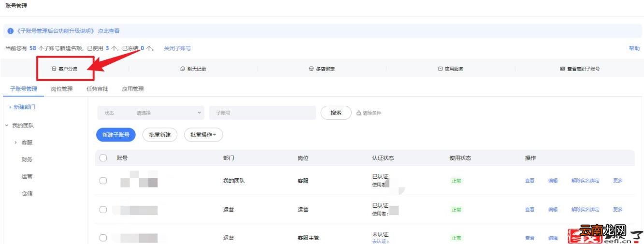Click the 子账号 search input field

click(x=262, y=113)
